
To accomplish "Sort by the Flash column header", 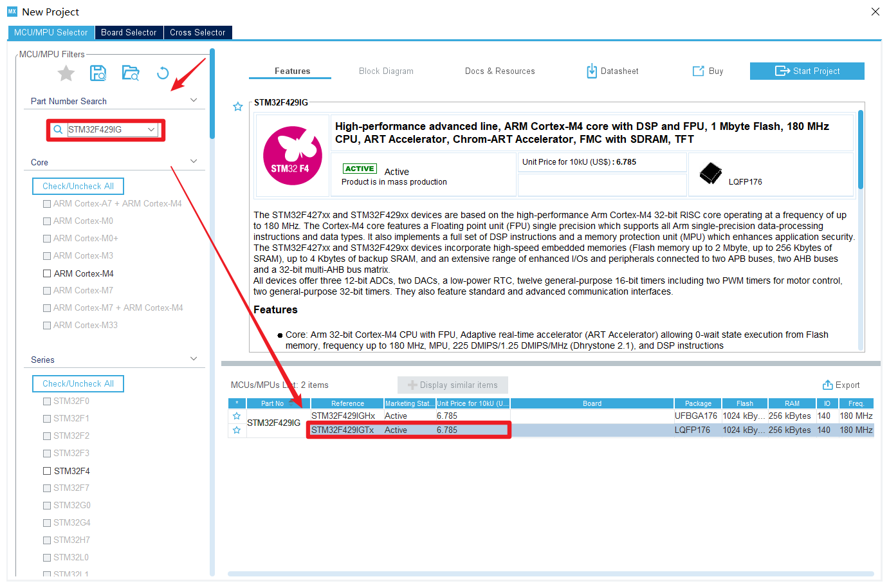I will 745,403.
